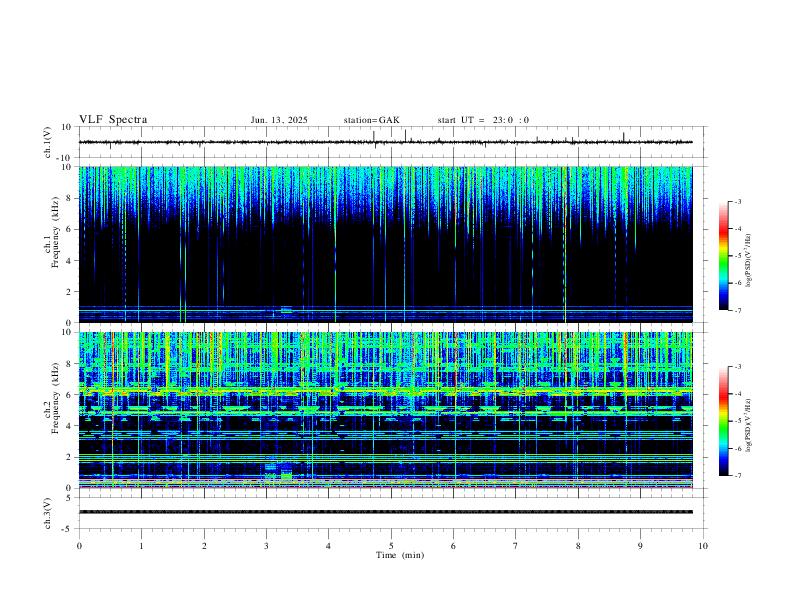Click the "-7" tick of ch.2 colorbar

(x=737, y=476)
